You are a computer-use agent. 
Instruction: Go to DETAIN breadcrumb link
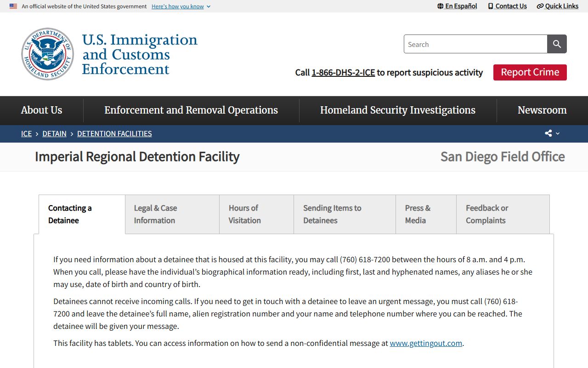54,133
